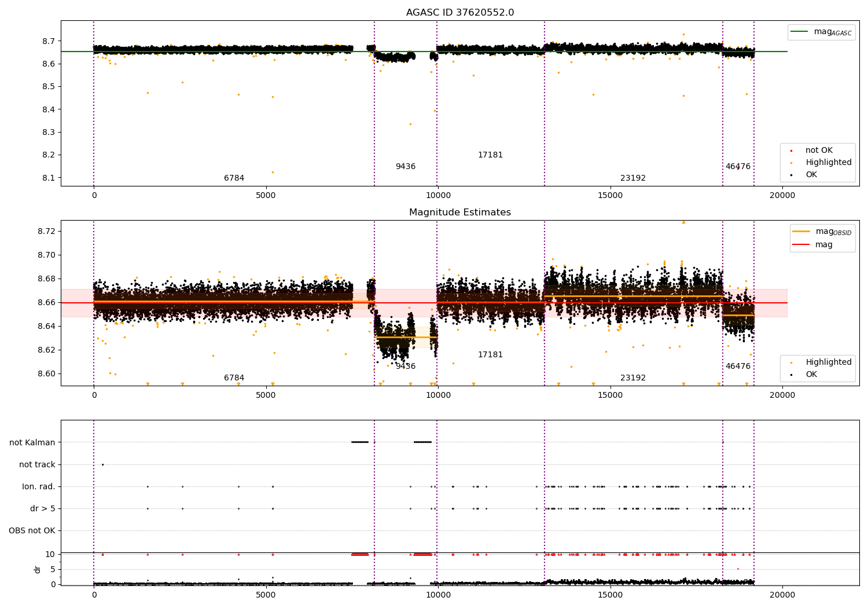
Task: Select the Magnitude Estimates panel title
Action: click(460, 213)
